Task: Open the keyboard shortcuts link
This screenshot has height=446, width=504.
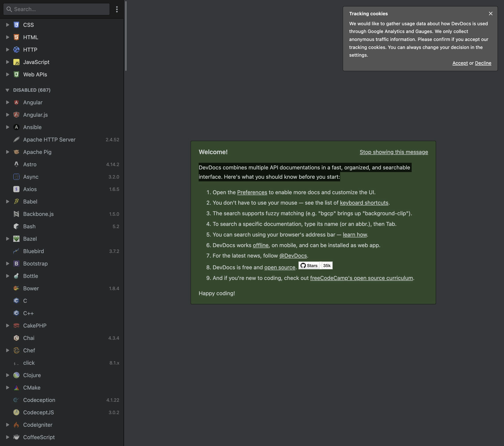Action: (x=364, y=203)
